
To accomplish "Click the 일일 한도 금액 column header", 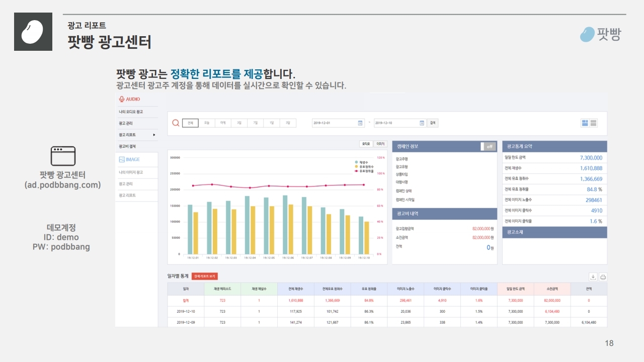I will 515,289.
